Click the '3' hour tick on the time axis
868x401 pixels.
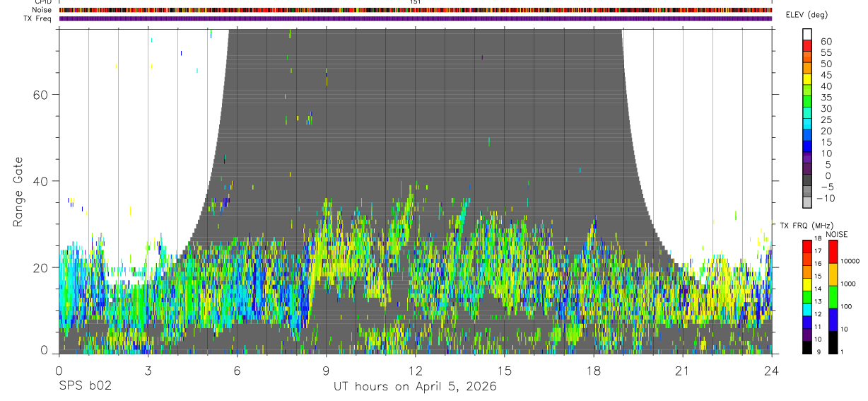(148, 370)
